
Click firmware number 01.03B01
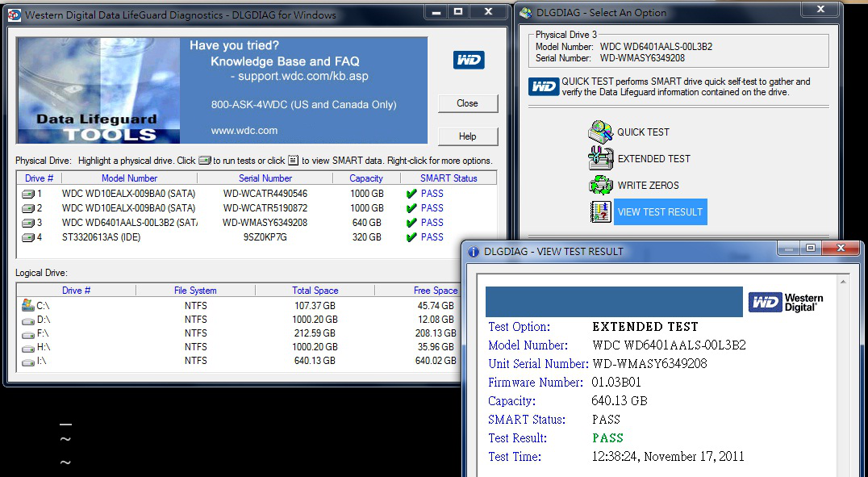pos(616,383)
